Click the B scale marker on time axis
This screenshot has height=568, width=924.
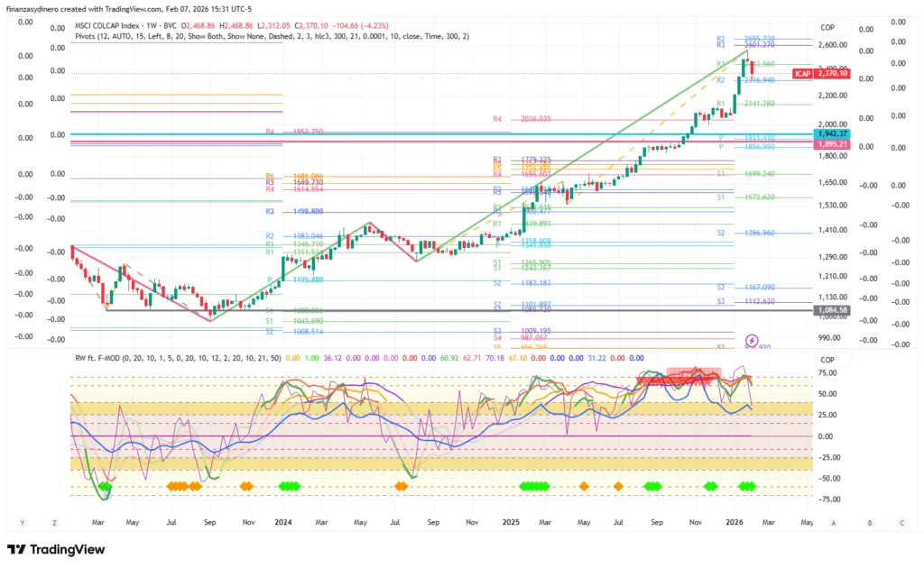[x=870, y=522]
